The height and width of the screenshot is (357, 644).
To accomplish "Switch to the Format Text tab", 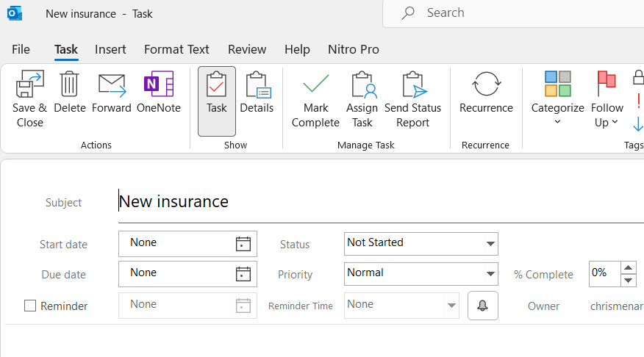I will click(x=176, y=50).
